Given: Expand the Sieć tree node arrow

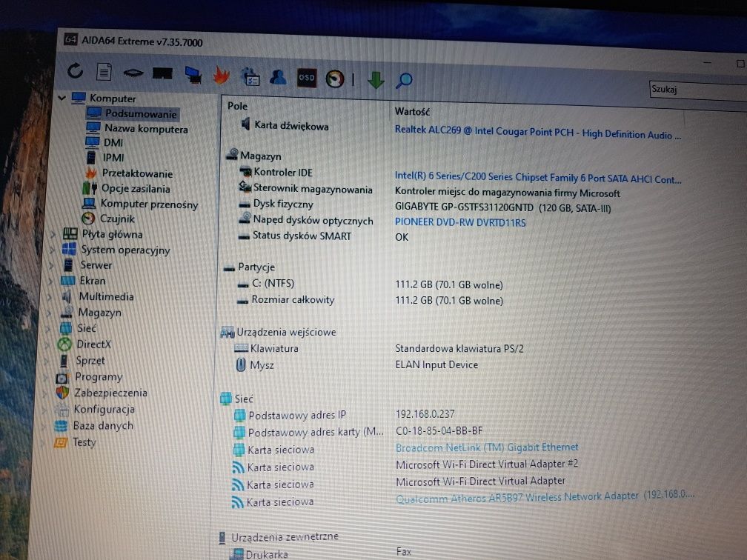Looking at the screenshot, I should 46,329.
